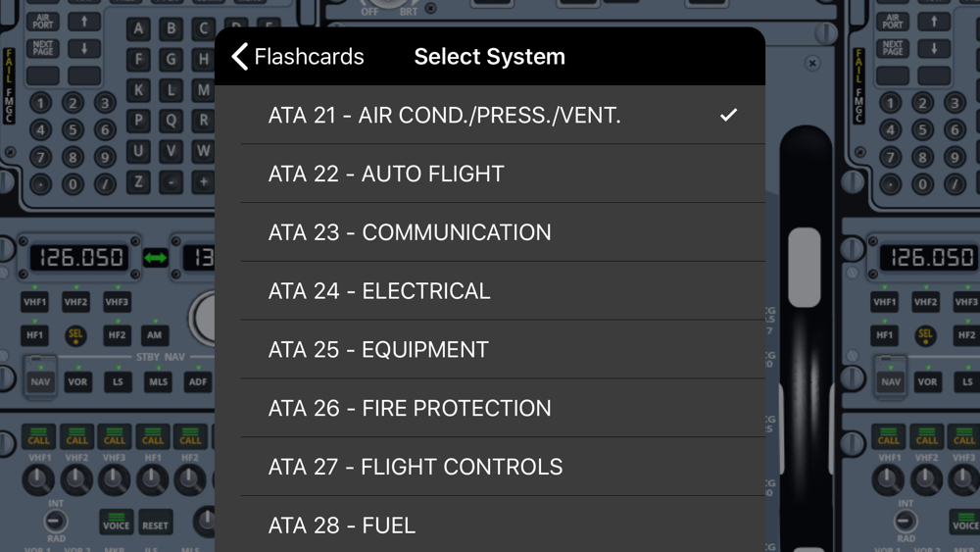Go back to Flashcards
This screenshot has width=980, height=552.
[x=298, y=56]
